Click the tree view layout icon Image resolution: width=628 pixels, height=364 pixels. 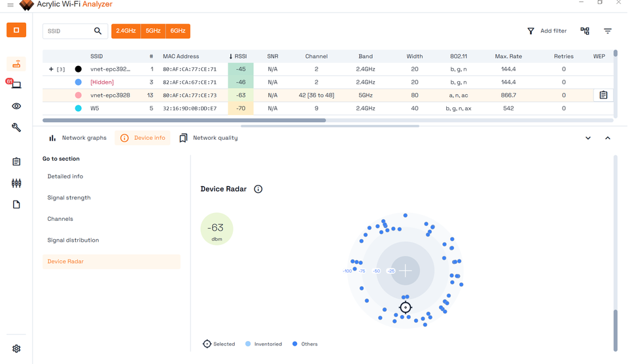pos(585,31)
